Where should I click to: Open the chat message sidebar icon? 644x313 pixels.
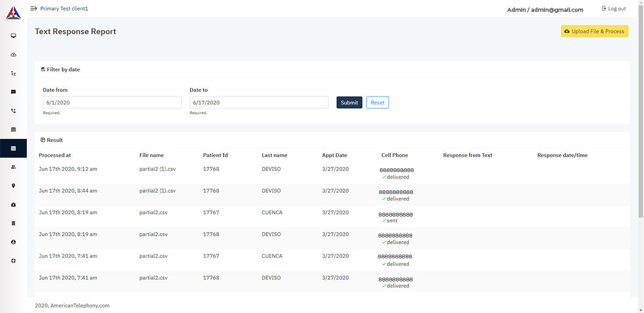point(13,92)
